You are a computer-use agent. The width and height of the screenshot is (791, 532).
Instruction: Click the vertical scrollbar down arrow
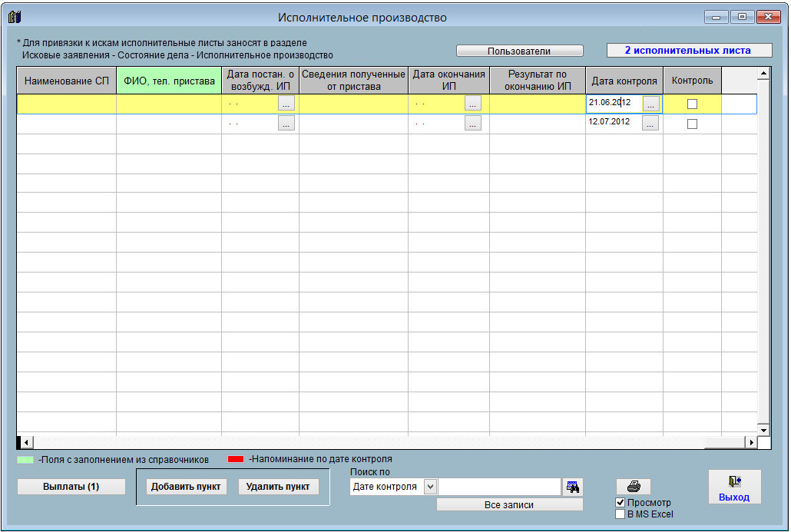pyautogui.click(x=763, y=431)
